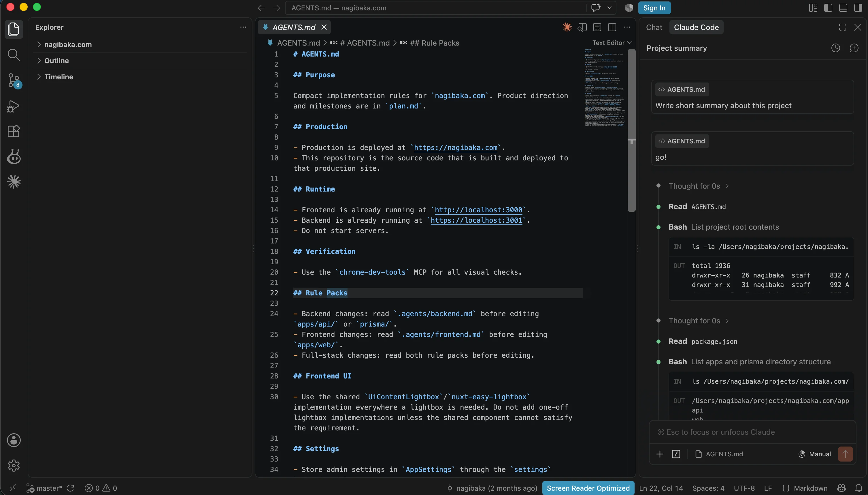
Task: Toggle the primary side bar visibility
Action: (828, 8)
